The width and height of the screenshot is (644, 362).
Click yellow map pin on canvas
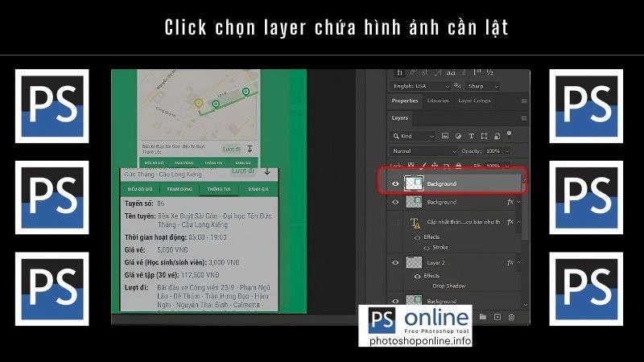199,103
